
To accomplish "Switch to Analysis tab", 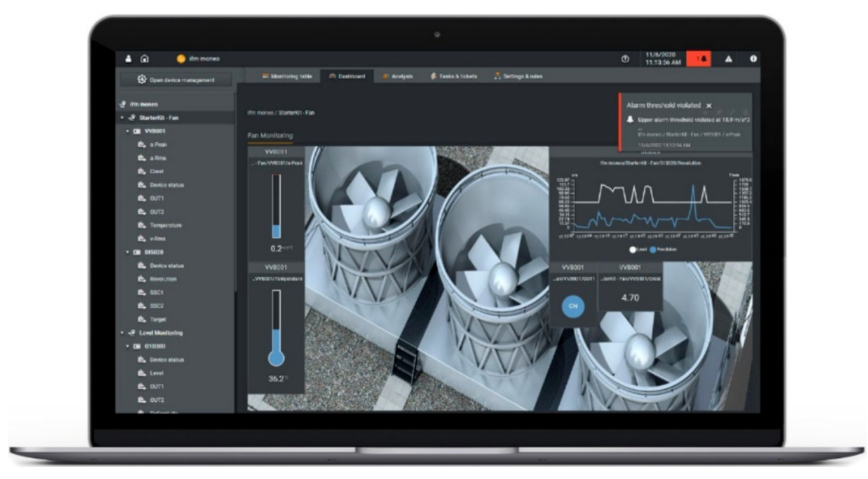I will 398,76.
